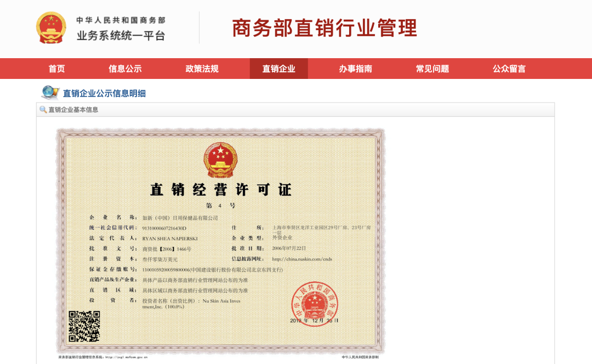This screenshot has width=592, height=364.
Task: Click the 商务部直销行业管理 site title
Action: [x=325, y=29]
